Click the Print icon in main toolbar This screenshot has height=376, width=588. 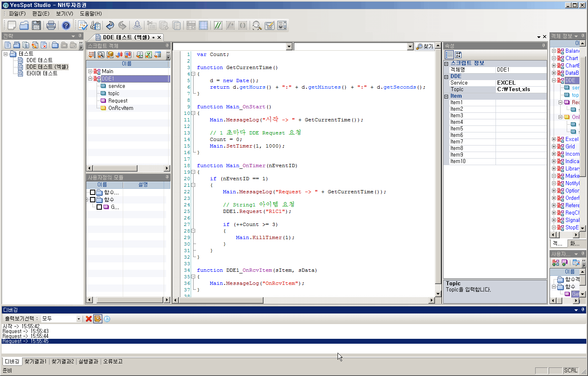click(51, 25)
